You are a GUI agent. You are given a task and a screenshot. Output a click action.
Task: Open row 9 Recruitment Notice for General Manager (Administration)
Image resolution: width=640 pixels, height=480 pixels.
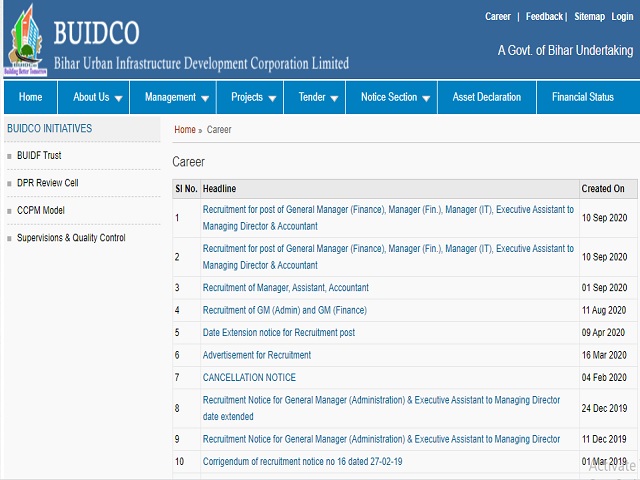(382, 439)
